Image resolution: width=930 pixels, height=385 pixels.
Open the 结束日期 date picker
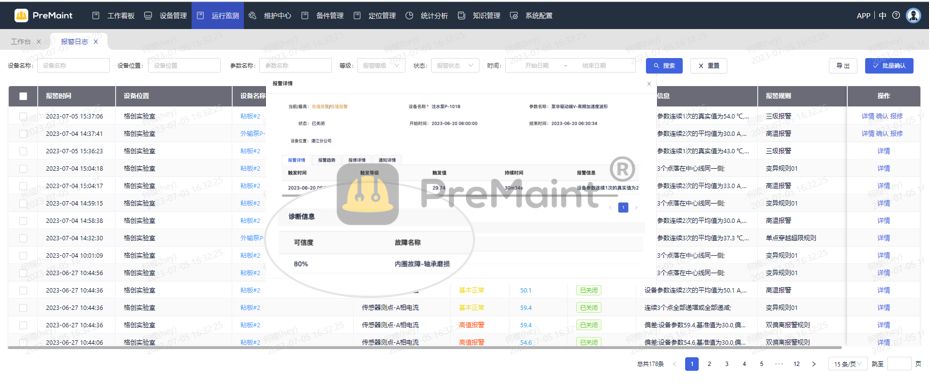tap(594, 66)
